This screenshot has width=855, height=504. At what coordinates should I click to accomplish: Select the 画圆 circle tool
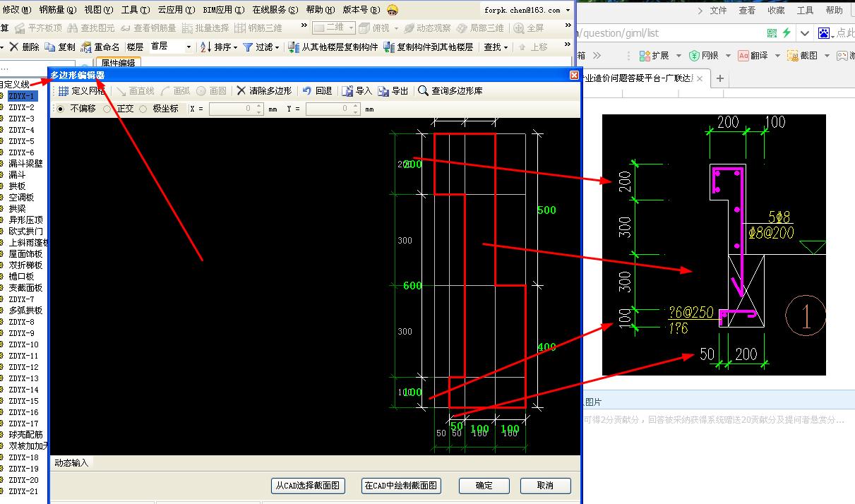click(x=212, y=91)
